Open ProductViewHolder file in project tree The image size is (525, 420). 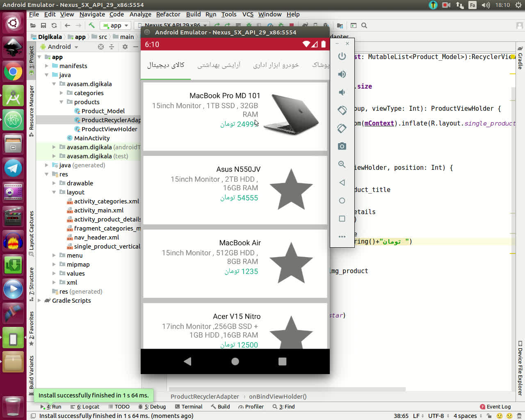(109, 129)
